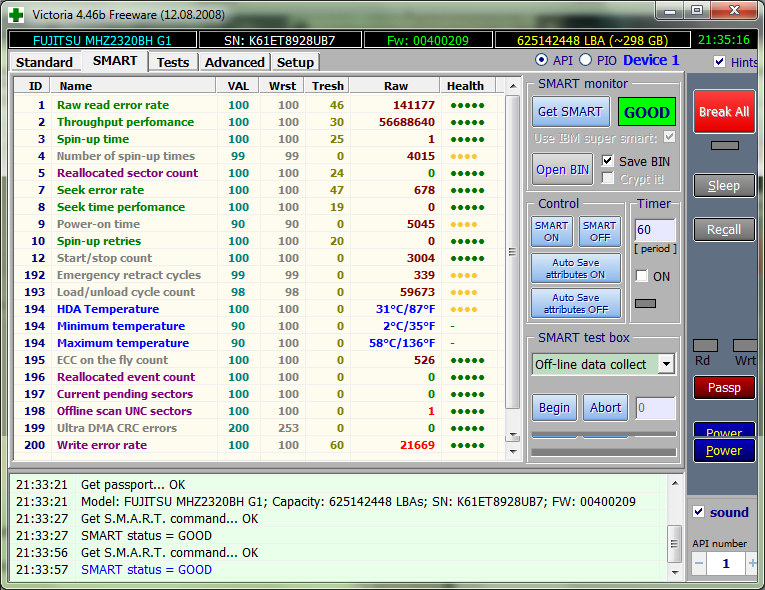The height and width of the screenshot is (590, 765).
Task: Toggle the Save BIN checkbox
Action: click(x=607, y=161)
